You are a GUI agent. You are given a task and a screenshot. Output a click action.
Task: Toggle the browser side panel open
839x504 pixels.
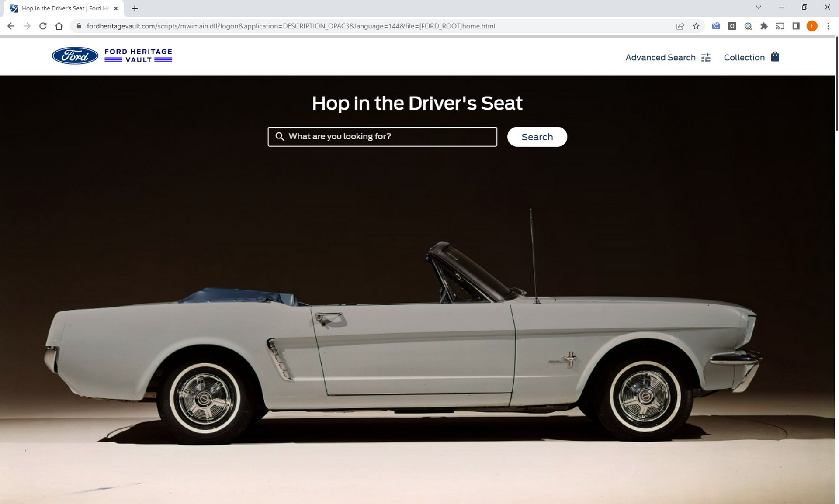coord(796,26)
